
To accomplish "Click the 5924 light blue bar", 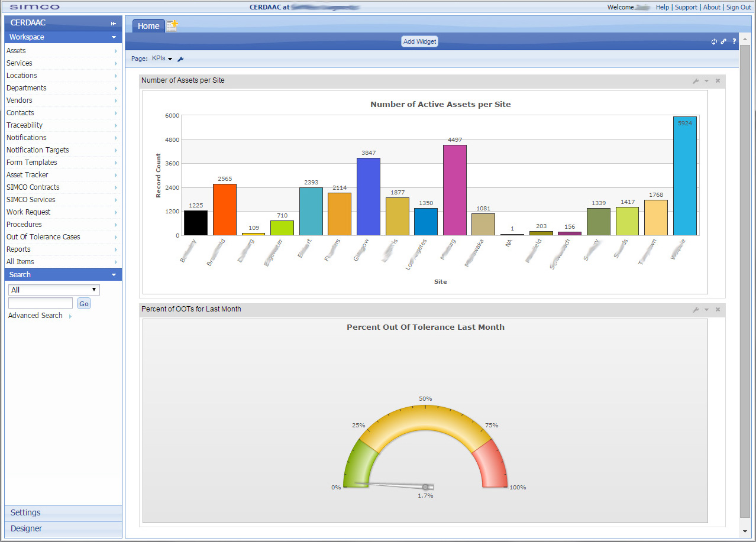I will [685, 176].
